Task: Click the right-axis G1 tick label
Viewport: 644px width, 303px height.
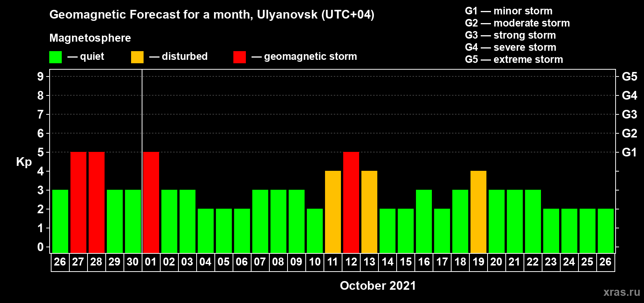Action: click(630, 152)
